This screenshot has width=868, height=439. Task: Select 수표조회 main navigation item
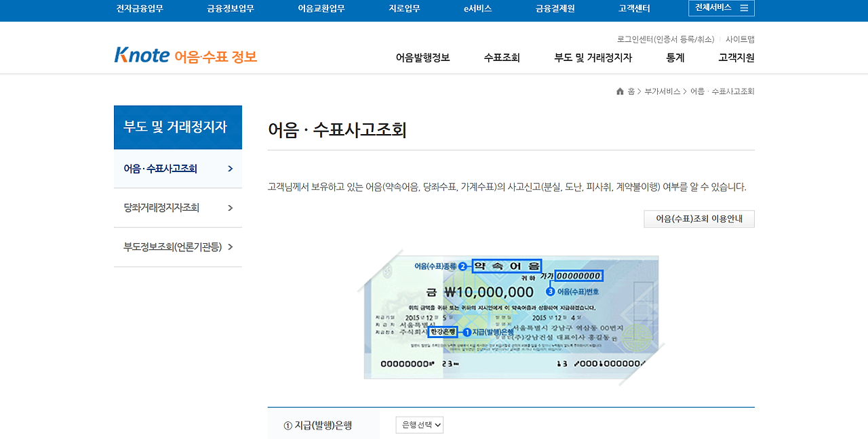pyautogui.click(x=502, y=58)
